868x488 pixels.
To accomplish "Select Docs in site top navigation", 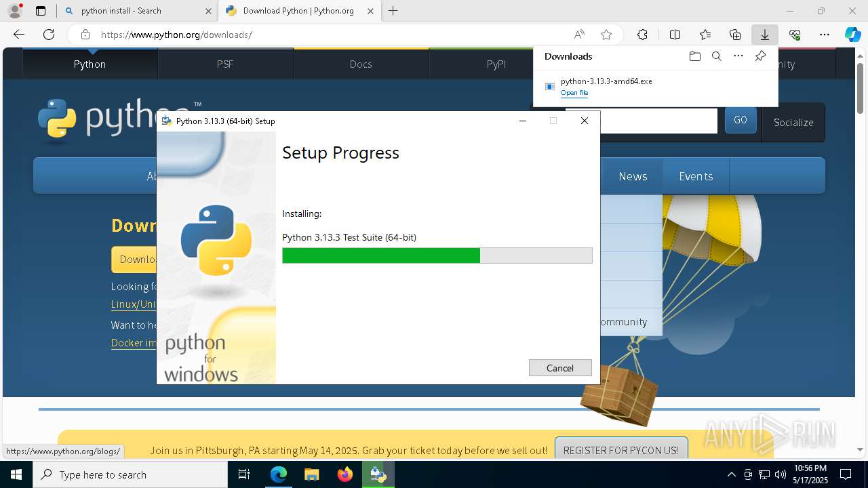I will coord(361,64).
